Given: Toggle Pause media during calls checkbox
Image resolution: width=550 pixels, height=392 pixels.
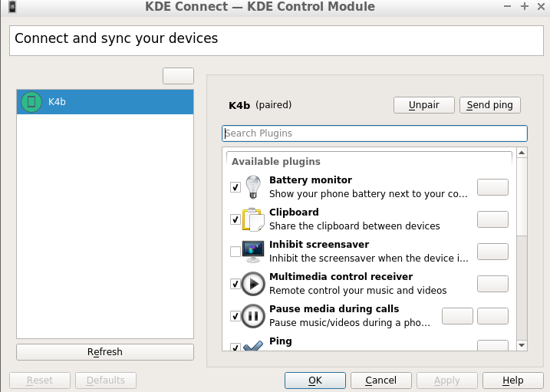Looking at the screenshot, I should pos(235,316).
